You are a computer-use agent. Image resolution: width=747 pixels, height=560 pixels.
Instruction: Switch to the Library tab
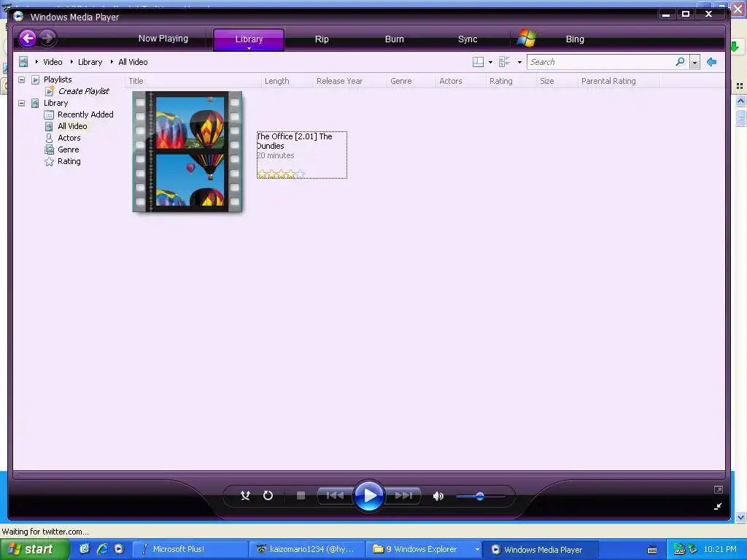[249, 39]
